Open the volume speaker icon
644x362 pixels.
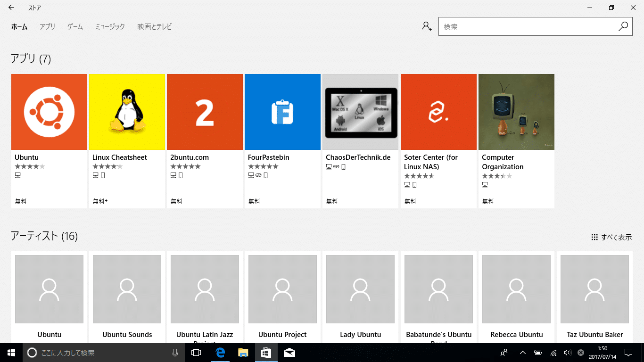(x=567, y=353)
